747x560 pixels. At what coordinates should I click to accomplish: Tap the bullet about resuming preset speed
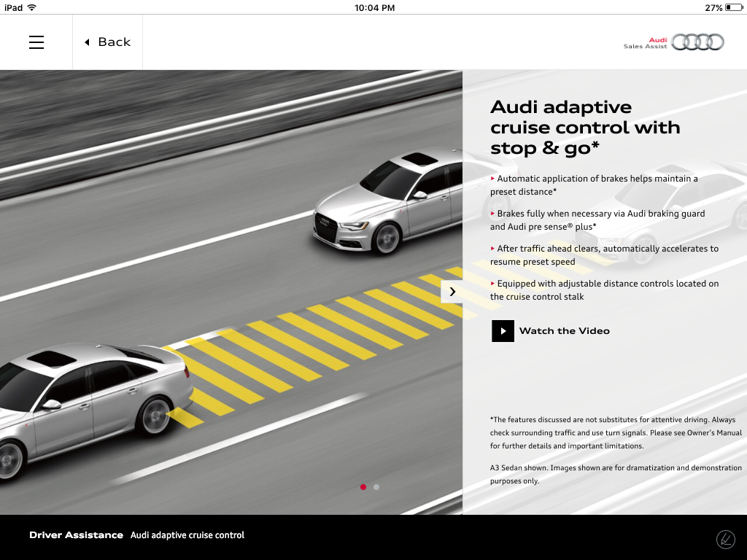(x=604, y=254)
